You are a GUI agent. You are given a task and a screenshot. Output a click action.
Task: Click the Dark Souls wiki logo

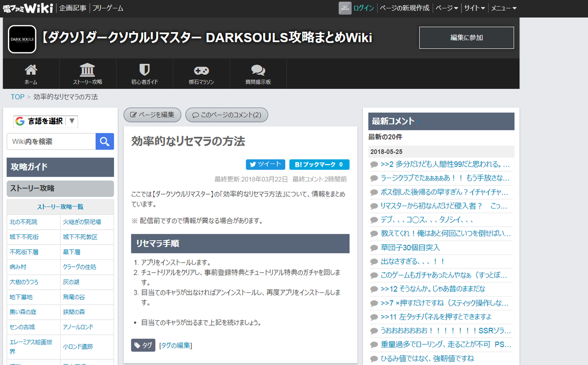coord(22,39)
